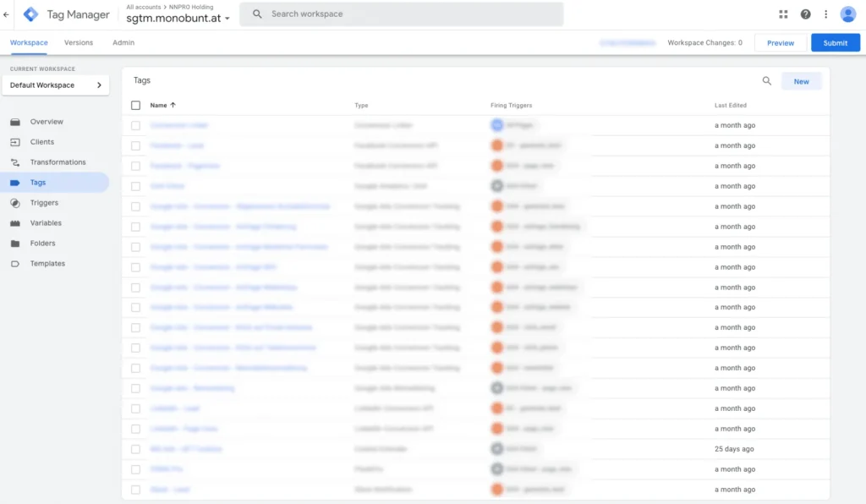Open the user account avatar
This screenshot has height=504, width=866.
(847, 14)
